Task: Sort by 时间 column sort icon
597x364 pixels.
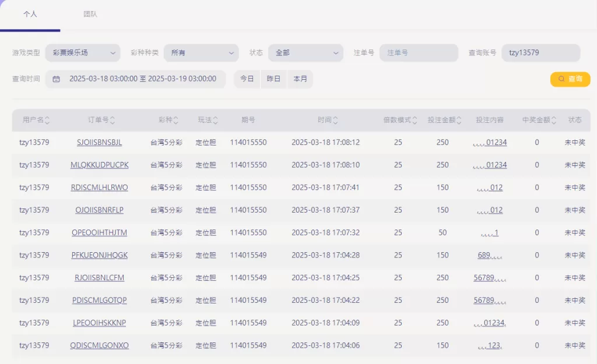Action: pyautogui.click(x=335, y=121)
